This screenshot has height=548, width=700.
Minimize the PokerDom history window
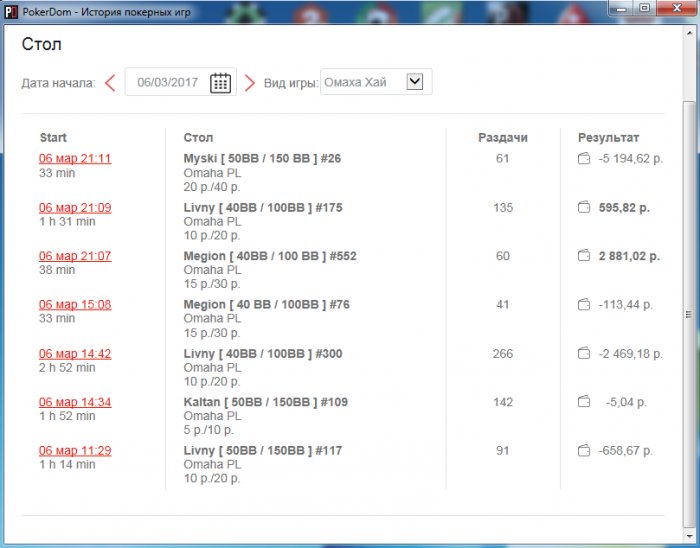click(x=621, y=8)
